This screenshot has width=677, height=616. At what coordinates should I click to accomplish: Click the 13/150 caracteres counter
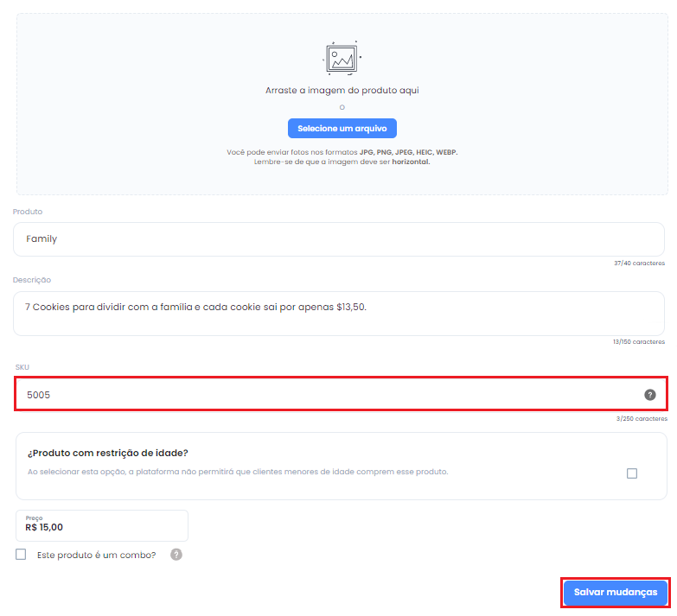tap(639, 341)
